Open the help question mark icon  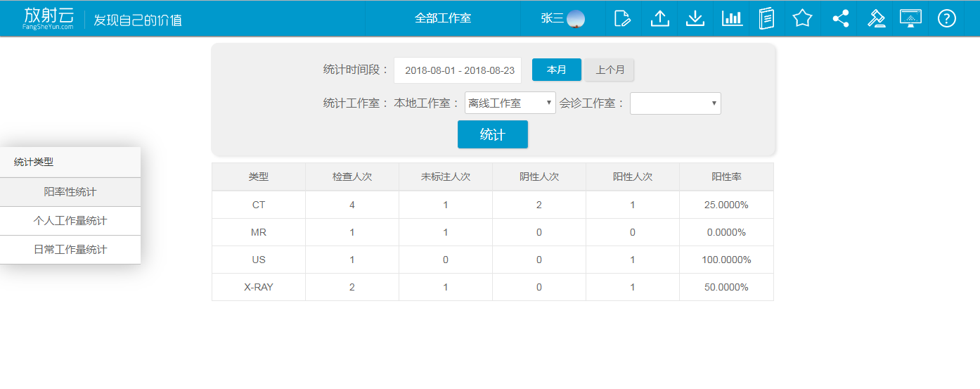[x=947, y=18]
